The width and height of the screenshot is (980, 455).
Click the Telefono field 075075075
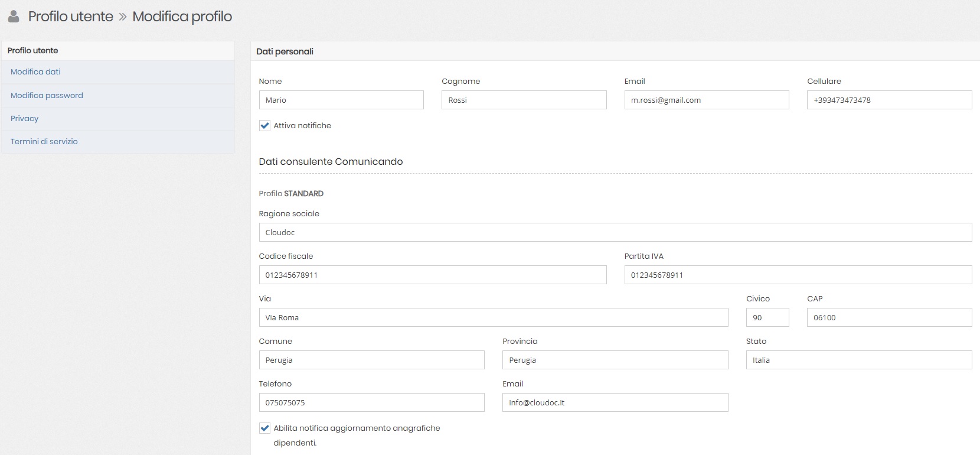pyautogui.click(x=371, y=402)
